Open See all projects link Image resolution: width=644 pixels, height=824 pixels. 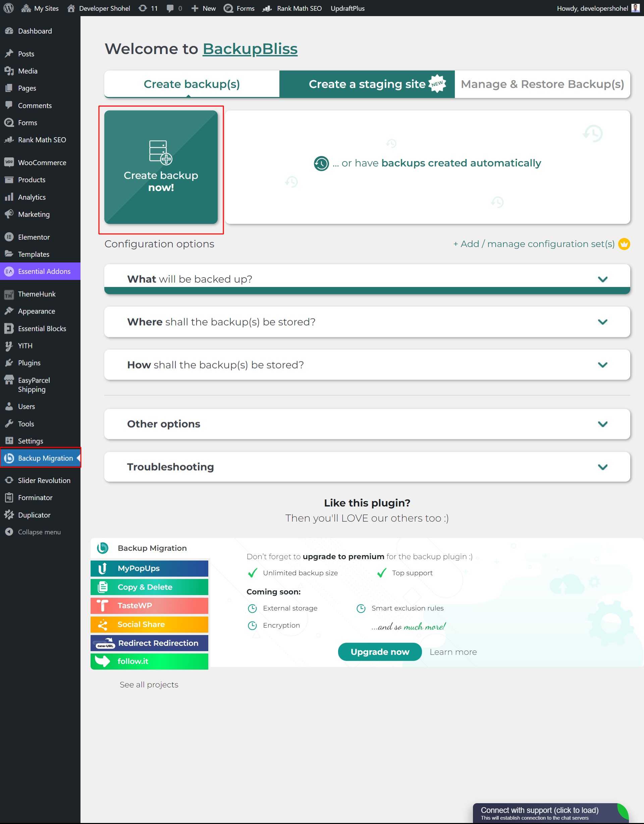(x=149, y=684)
